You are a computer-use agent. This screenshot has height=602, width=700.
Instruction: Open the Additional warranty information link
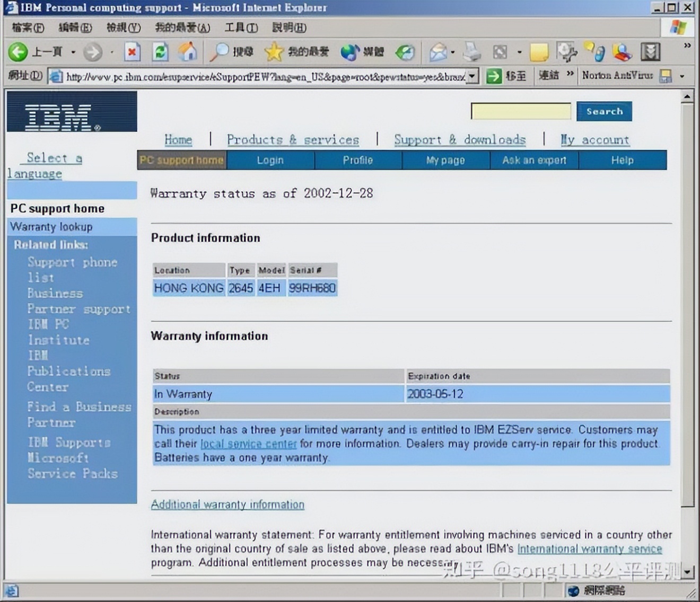click(x=227, y=504)
